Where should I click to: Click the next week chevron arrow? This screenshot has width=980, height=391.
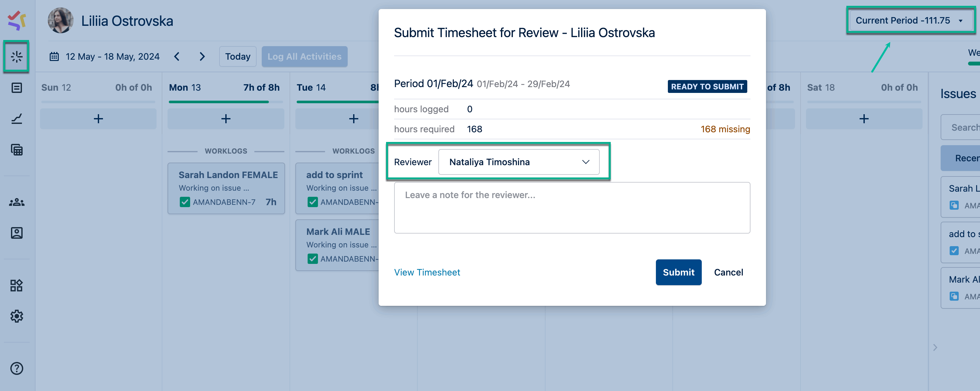click(202, 56)
